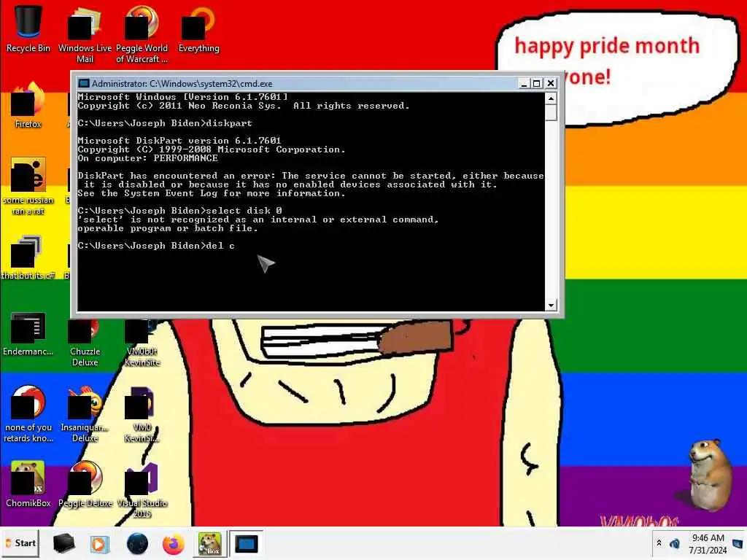Open the Start menu
Viewport: 747px width, 560px height.
click(x=20, y=543)
